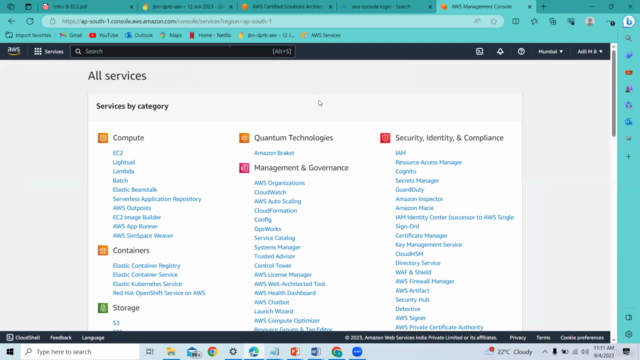Open Key Management Service link
640x360 pixels.
(429, 244)
